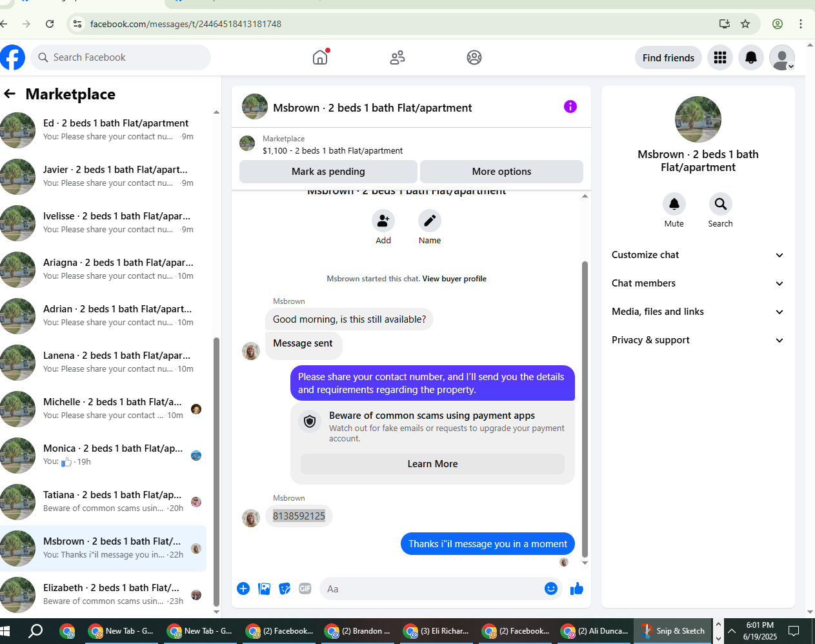View site information icon in address bar
Screen dimensions: 815x644
(77, 24)
